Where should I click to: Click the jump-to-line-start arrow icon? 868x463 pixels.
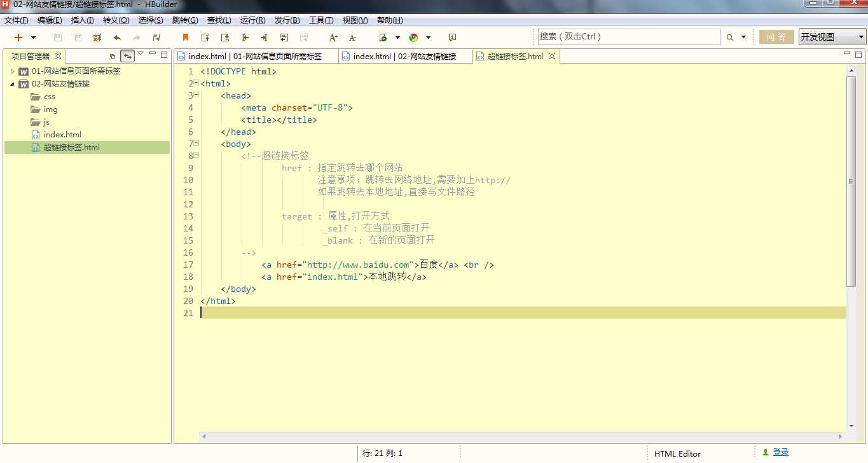point(245,38)
